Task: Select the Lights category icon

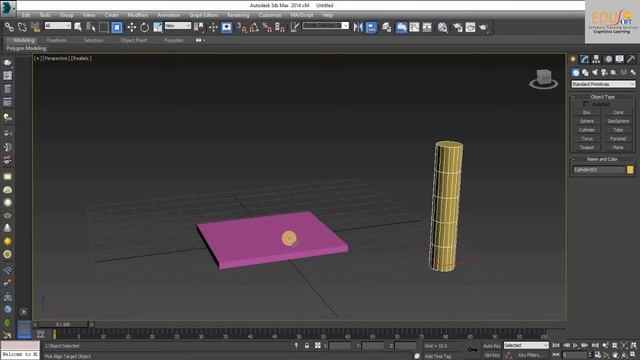Action: click(x=595, y=72)
